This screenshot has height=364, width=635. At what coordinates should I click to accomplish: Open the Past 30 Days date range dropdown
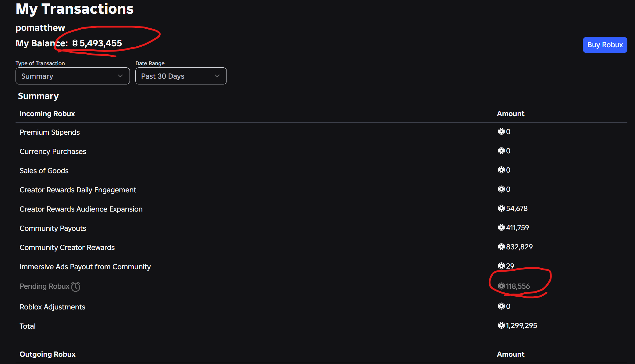[181, 76]
